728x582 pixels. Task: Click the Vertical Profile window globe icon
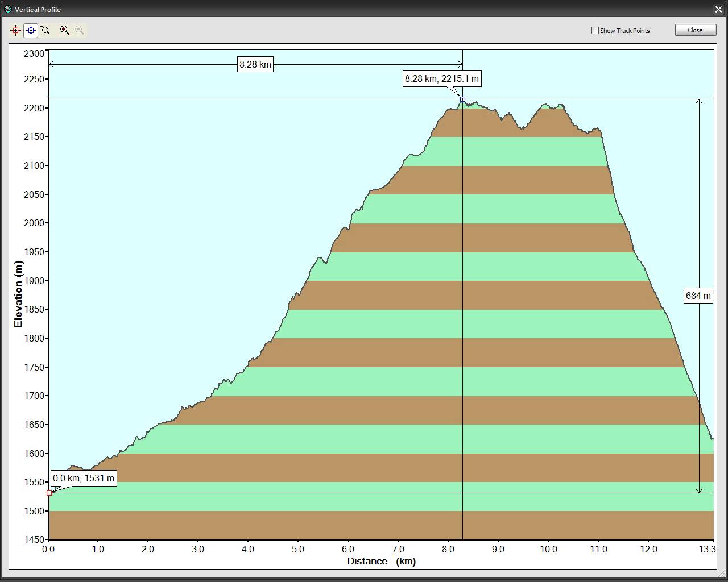point(7,9)
